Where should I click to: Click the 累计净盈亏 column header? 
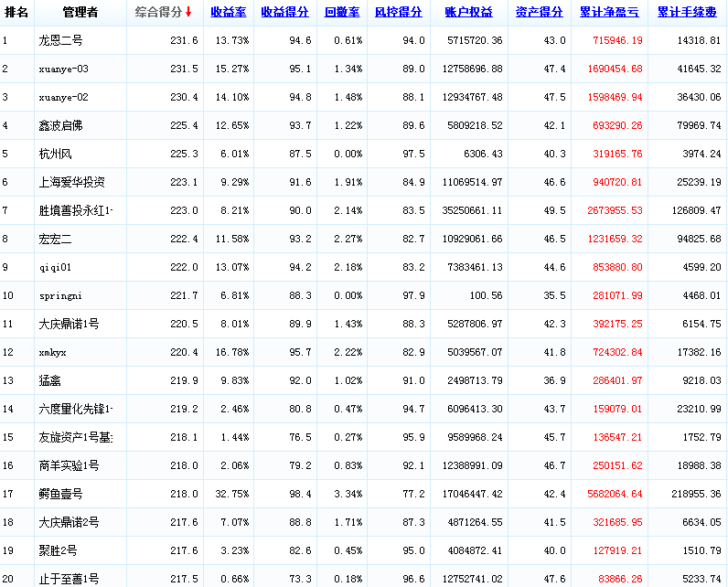point(609,13)
